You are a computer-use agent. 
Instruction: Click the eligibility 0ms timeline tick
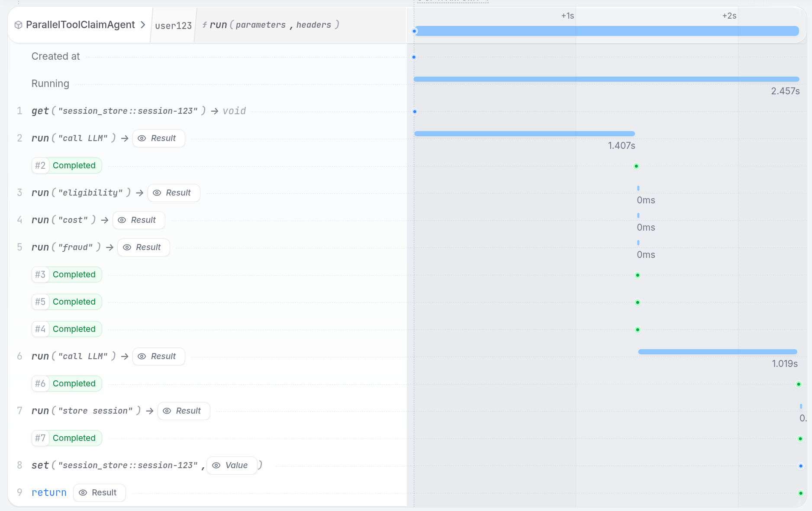point(638,188)
